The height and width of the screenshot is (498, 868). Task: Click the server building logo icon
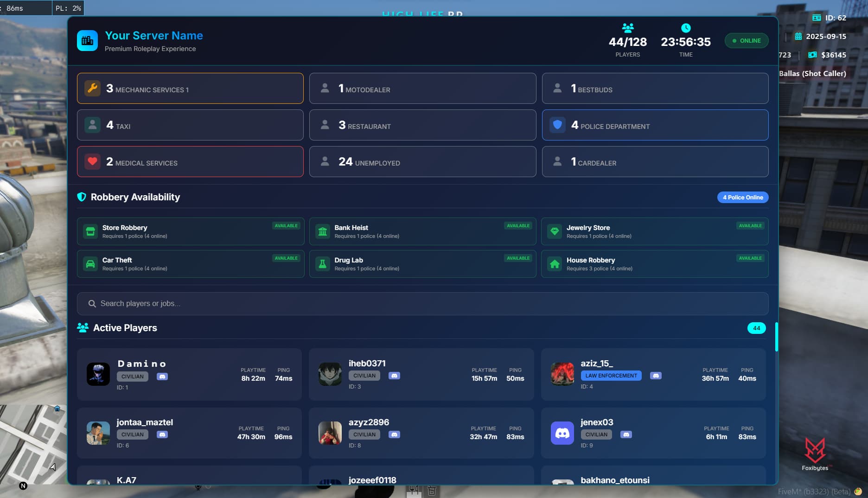coord(87,41)
